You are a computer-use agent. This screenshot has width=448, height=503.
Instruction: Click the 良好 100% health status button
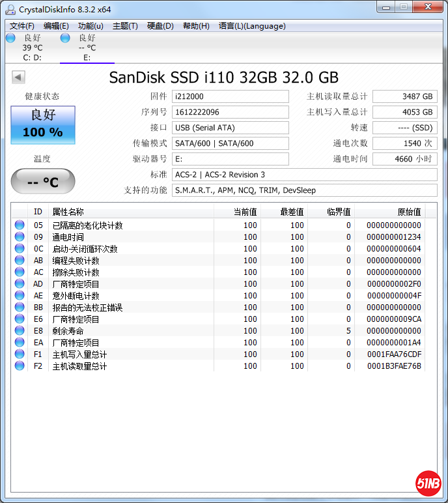43,124
